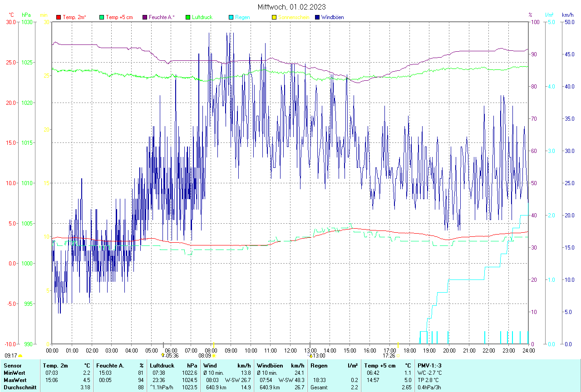Click the minimum temperature value 2.2

pos(87,372)
